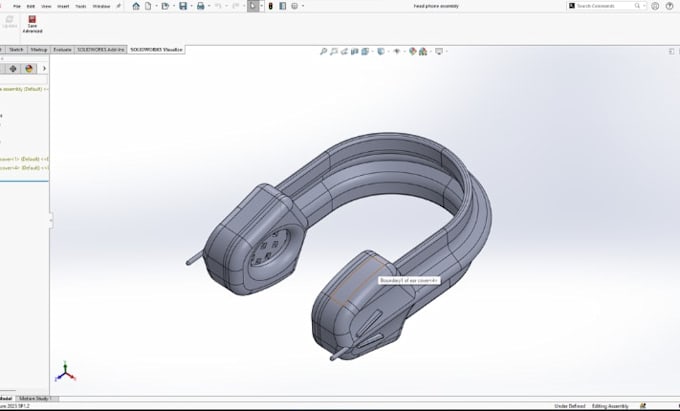
Task: Click in the Search Commands field
Action: coord(605,6)
